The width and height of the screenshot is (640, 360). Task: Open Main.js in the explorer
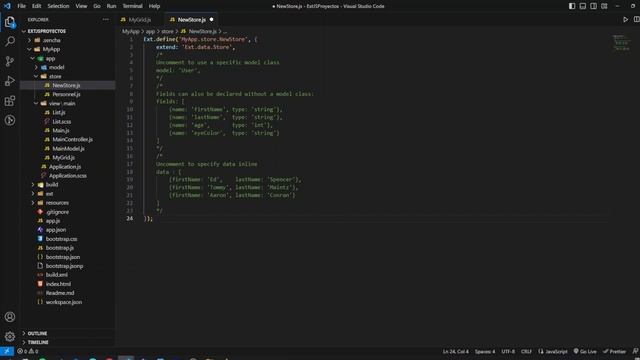pos(60,130)
